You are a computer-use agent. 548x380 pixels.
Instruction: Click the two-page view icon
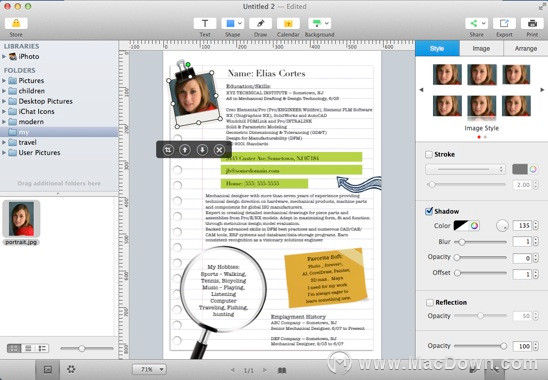click(x=282, y=370)
